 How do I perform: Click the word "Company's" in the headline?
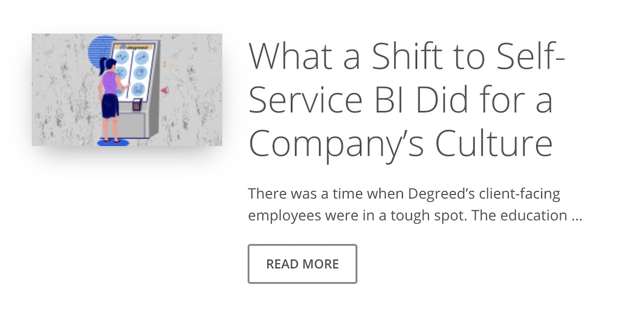pos(337,143)
